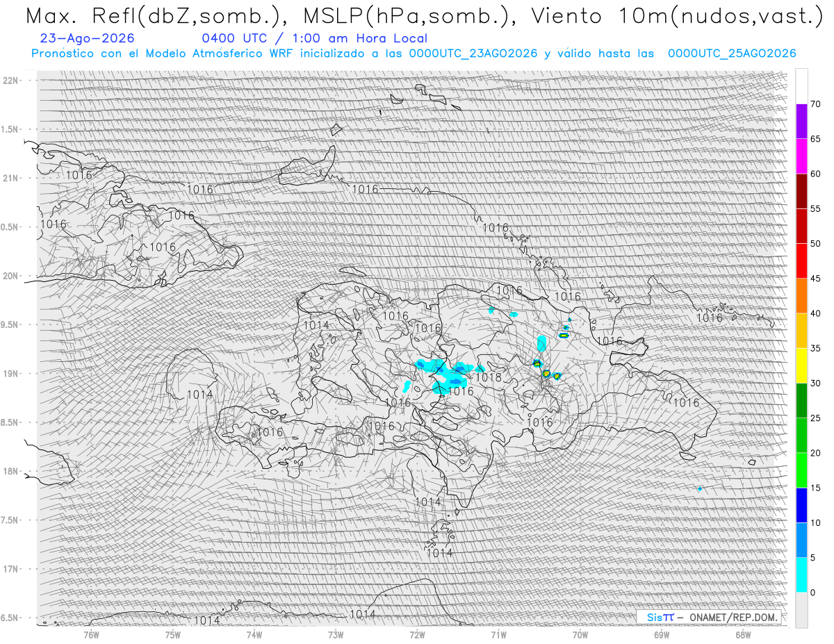Click the '1018' pressure contour label
Viewport: 834px width, 644px height.
488,377
